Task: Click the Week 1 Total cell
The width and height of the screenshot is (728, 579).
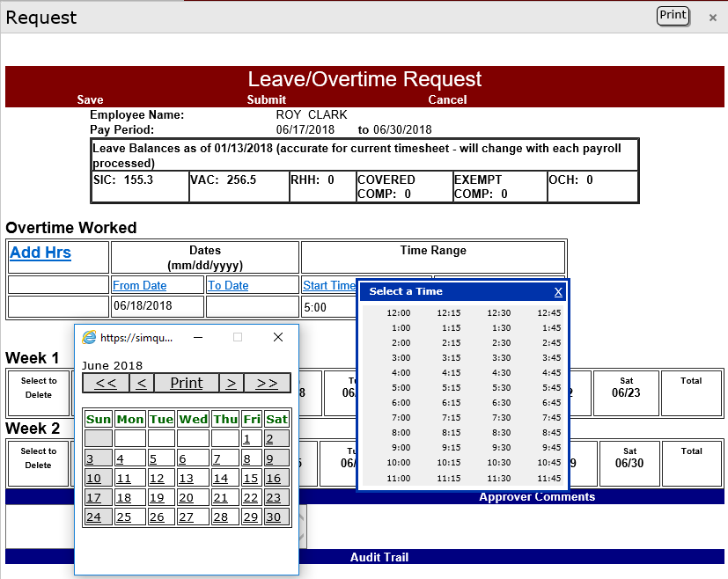Action: point(691,393)
